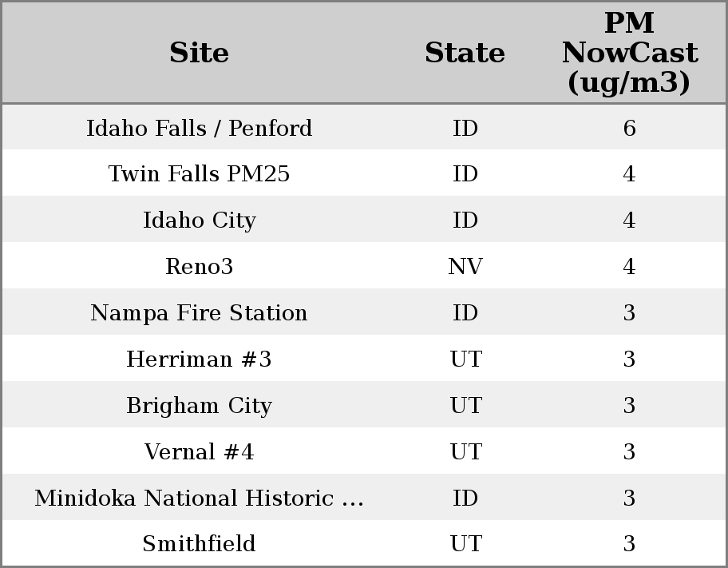Click the Idaho City site name
Screen dimensions: 728x568
(x=200, y=220)
